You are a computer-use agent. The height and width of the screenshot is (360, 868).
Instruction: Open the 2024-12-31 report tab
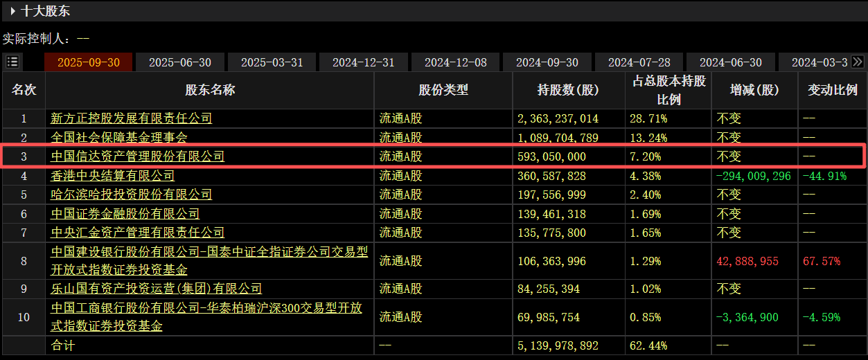click(x=364, y=62)
